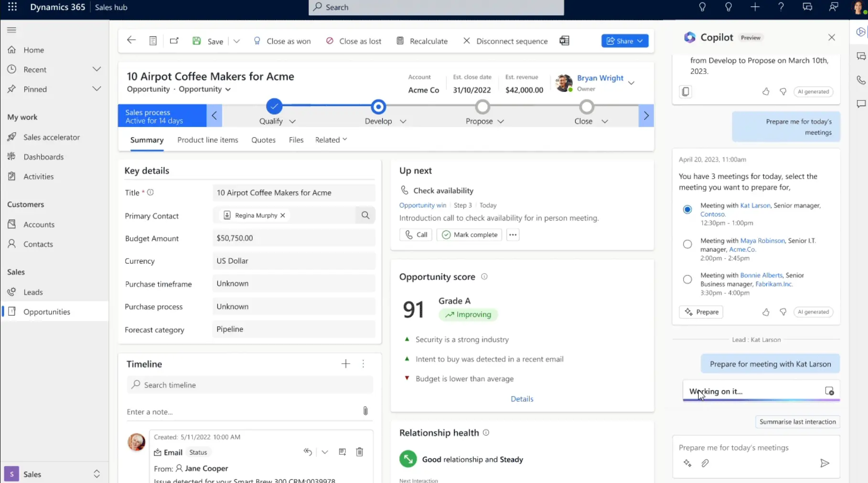
Task: Click the Develop stage circle
Action: tap(378, 107)
